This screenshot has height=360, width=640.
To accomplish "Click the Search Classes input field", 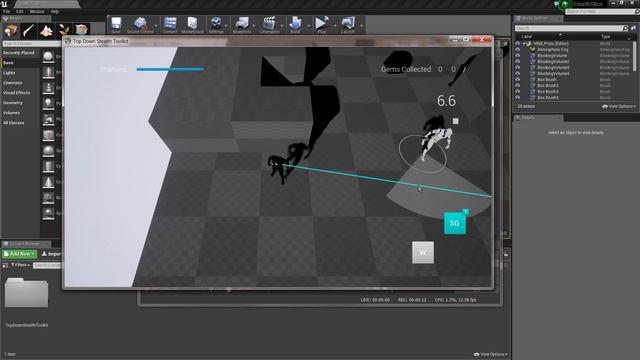I will (32, 43).
